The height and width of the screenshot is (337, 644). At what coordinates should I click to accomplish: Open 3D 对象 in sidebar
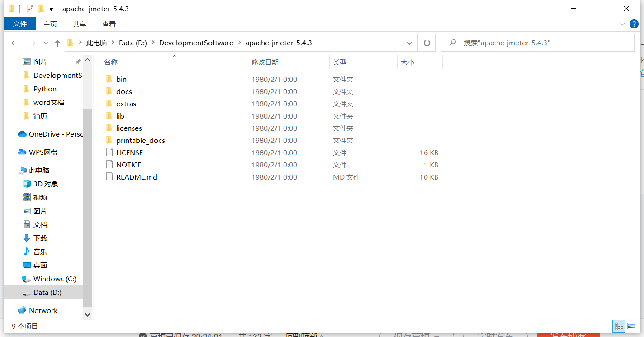coord(40,184)
